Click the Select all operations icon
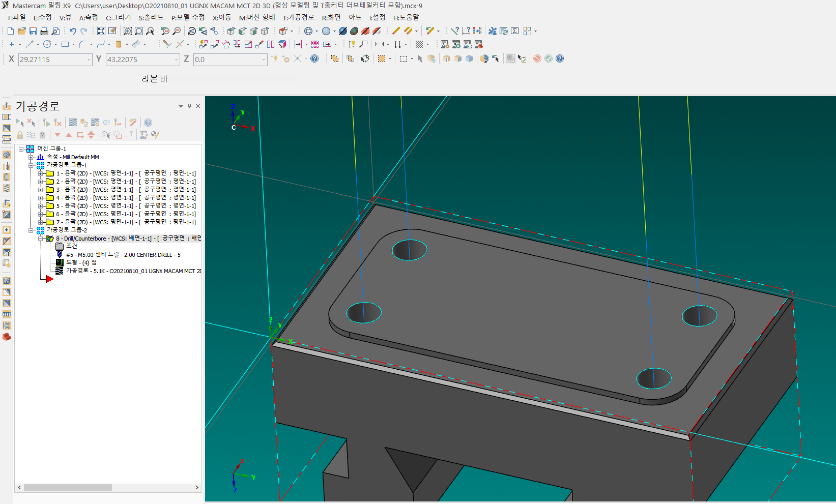The height and width of the screenshot is (504, 836). pos(20,123)
